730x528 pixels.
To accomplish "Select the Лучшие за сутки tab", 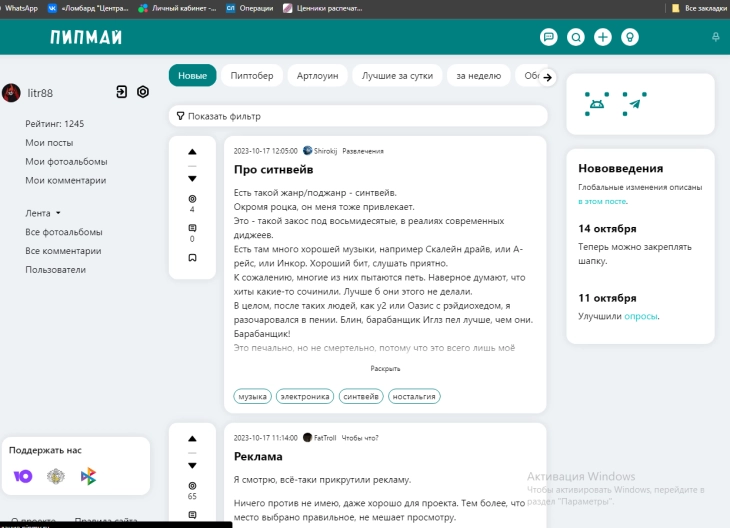I will click(x=397, y=75).
